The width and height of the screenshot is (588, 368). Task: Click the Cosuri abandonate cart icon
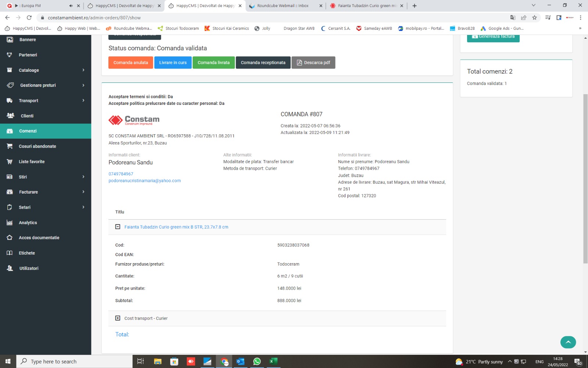10,146
